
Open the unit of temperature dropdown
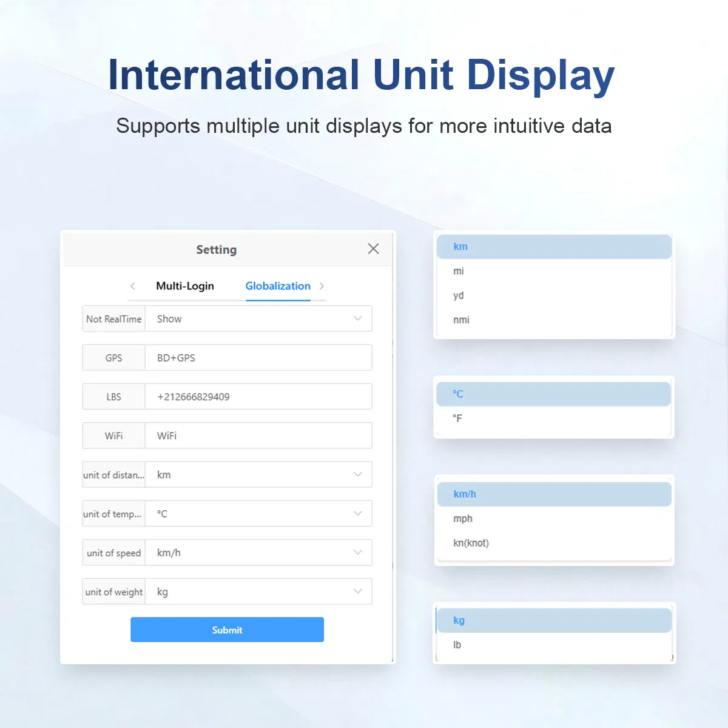click(x=258, y=513)
